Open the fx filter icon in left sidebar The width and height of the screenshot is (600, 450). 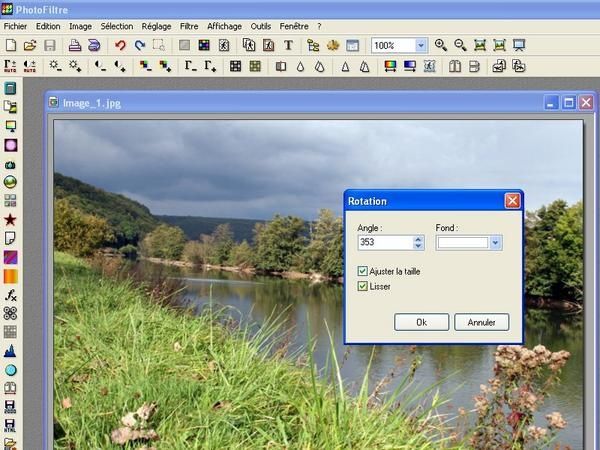10,295
